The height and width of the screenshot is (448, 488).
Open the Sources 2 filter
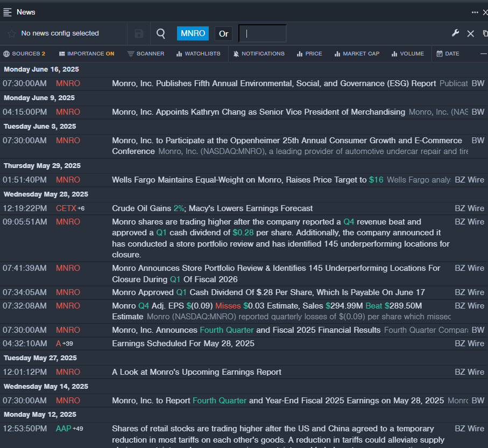coord(24,54)
